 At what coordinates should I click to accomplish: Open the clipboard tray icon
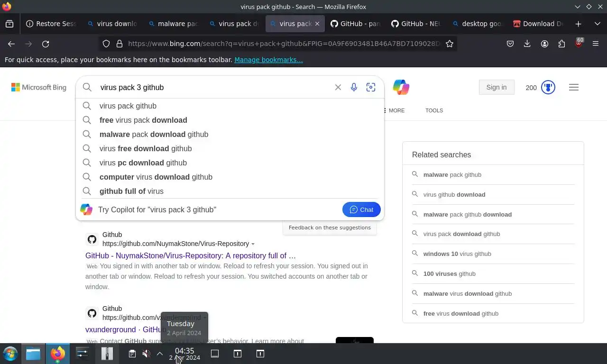(132, 354)
